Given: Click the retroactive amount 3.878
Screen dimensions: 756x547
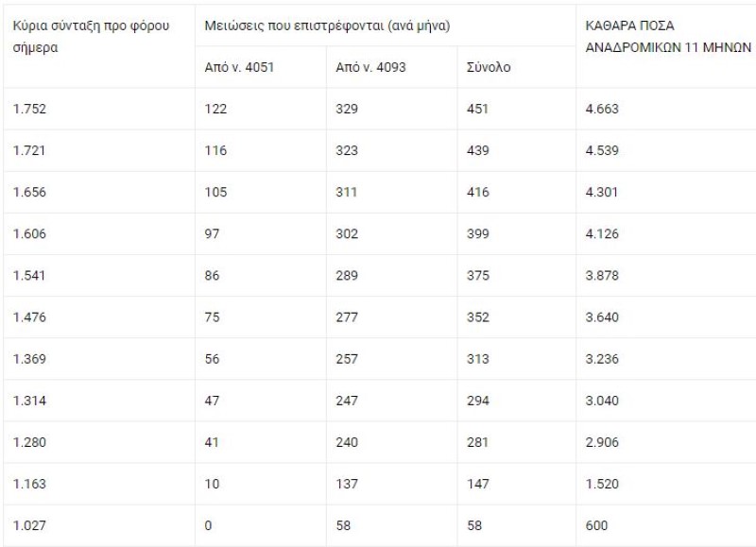Looking at the screenshot, I should pos(603,275).
